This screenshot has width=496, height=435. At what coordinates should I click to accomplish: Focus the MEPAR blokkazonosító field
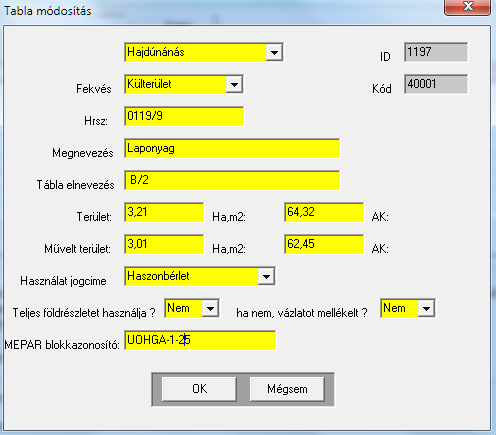[200, 340]
